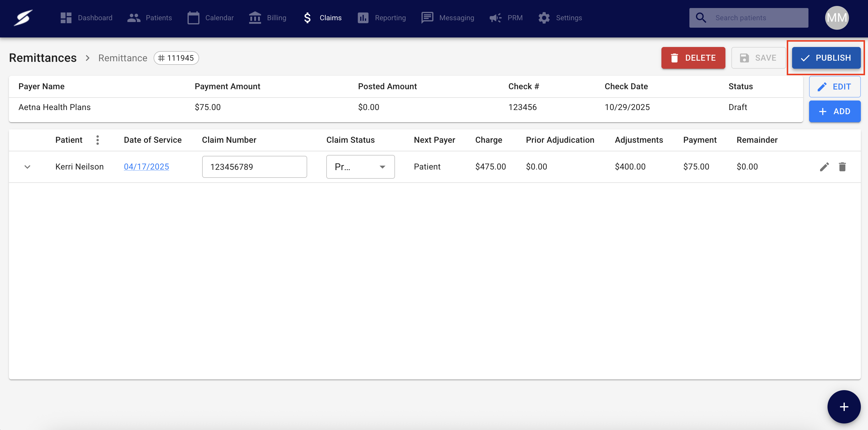Open the Claim Status dropdown
This screenshot has height=430, width=868.
click(360, 167)
